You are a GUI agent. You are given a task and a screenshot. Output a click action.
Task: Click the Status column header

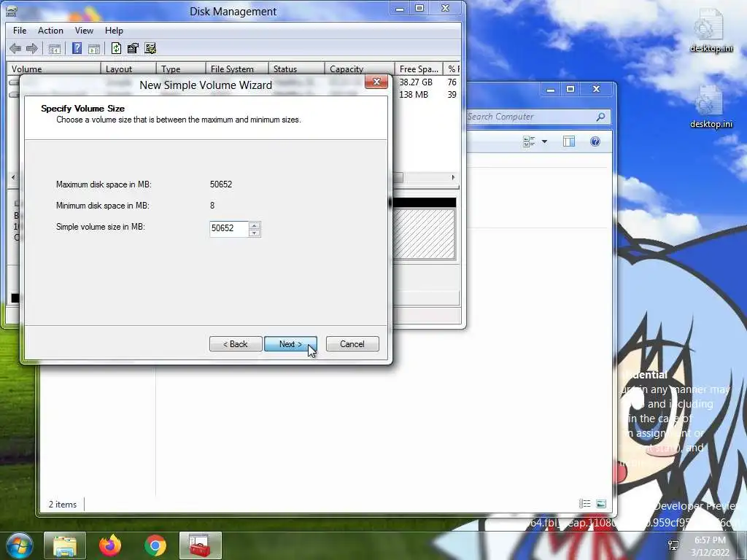pos(297,69)
